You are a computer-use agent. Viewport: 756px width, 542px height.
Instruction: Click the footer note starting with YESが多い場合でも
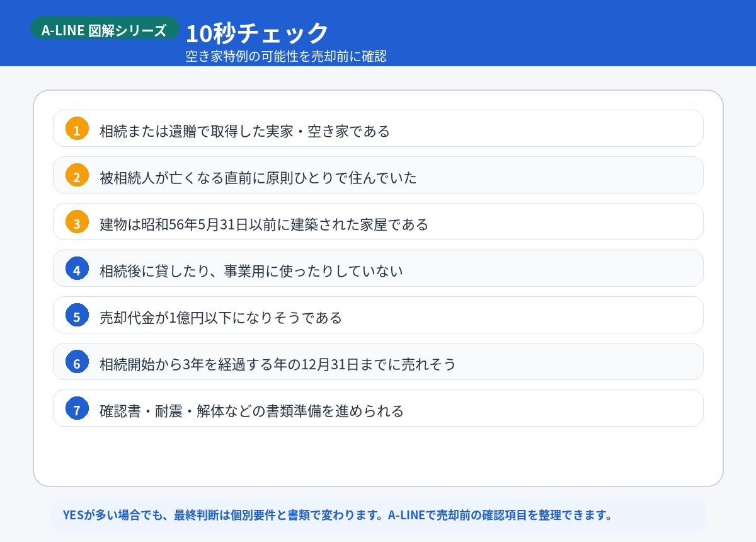click(x=378, y=515)
